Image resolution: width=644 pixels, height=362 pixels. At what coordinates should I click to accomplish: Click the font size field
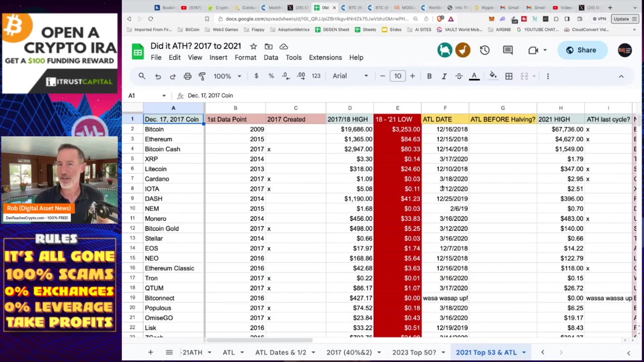point(397,76)
